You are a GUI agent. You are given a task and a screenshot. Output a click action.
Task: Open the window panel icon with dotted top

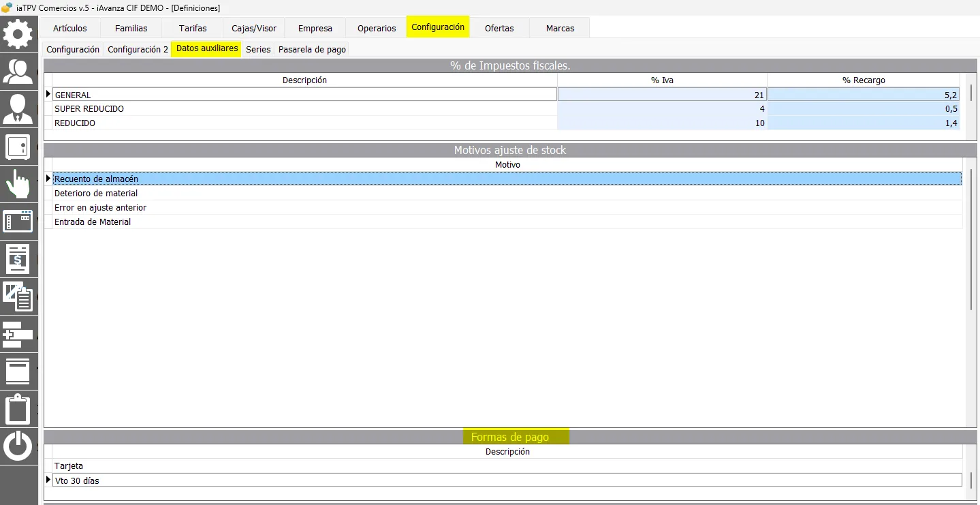[x=18, y=221]
